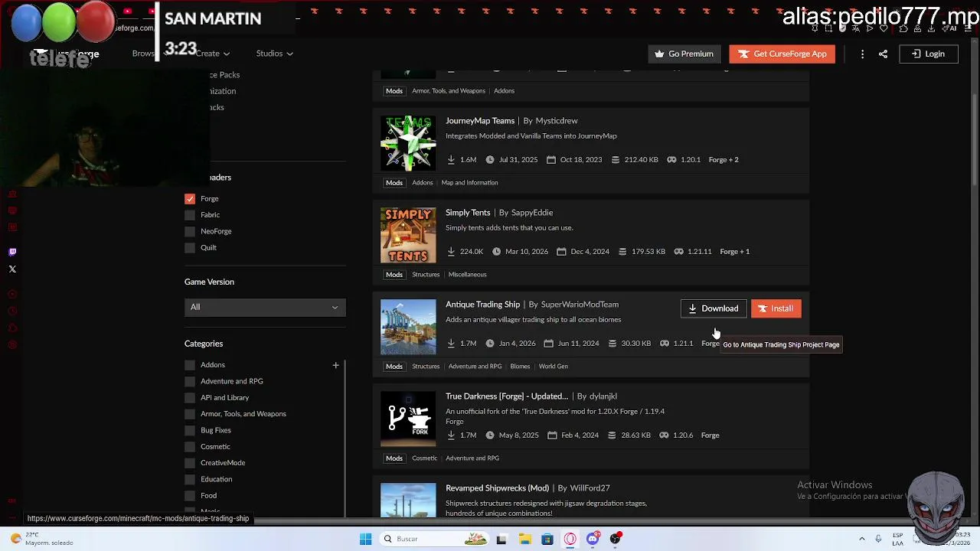Check the Adventure and RPG category checkbox

pos(190,381)
